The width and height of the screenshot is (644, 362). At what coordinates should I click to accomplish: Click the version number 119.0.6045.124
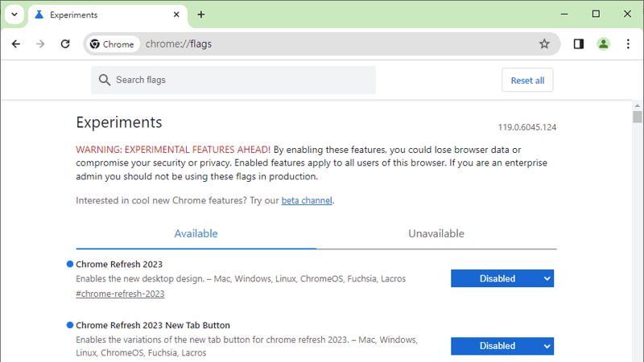[527, 127]
